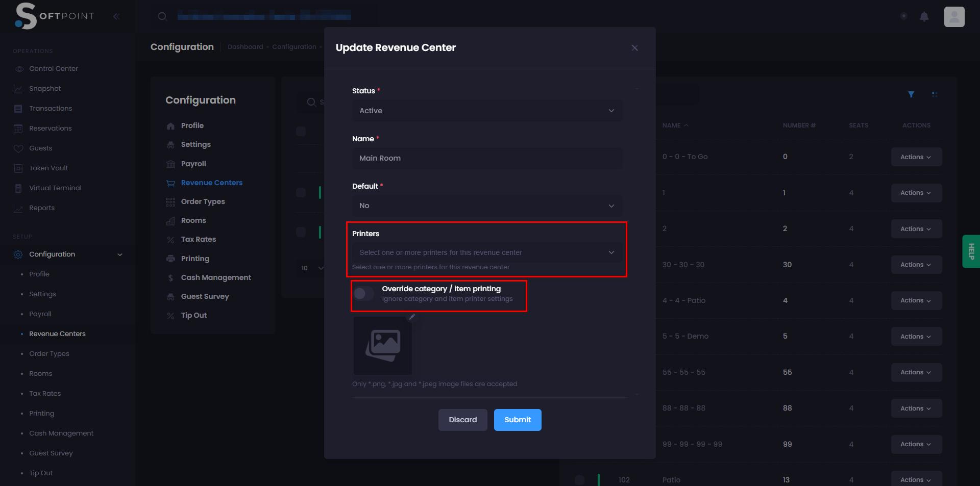Open the Default dropdown showing No

(487, 206)
